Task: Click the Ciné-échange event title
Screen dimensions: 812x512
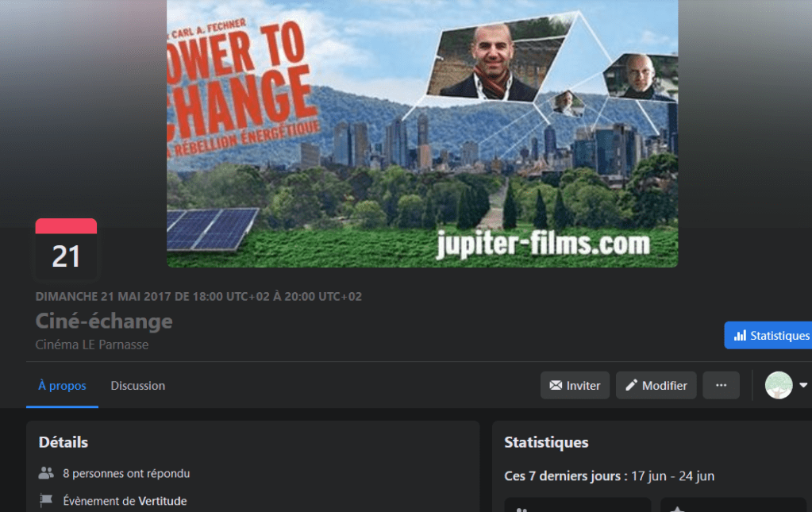Action: click(x=103, y=321)
